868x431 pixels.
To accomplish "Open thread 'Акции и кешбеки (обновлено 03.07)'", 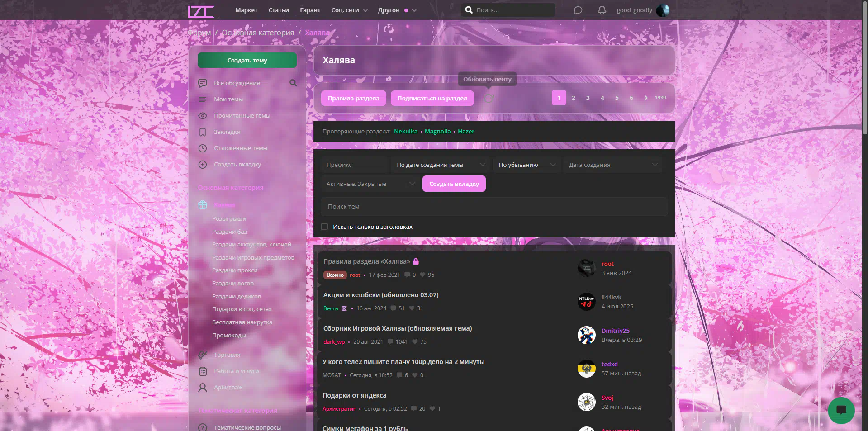I will click(x=381, y=295).
